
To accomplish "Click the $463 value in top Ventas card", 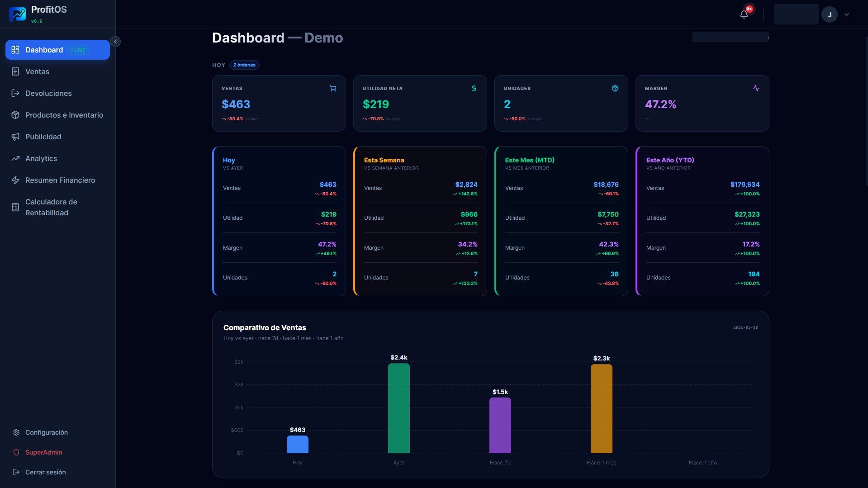I will tap(236, 104).
